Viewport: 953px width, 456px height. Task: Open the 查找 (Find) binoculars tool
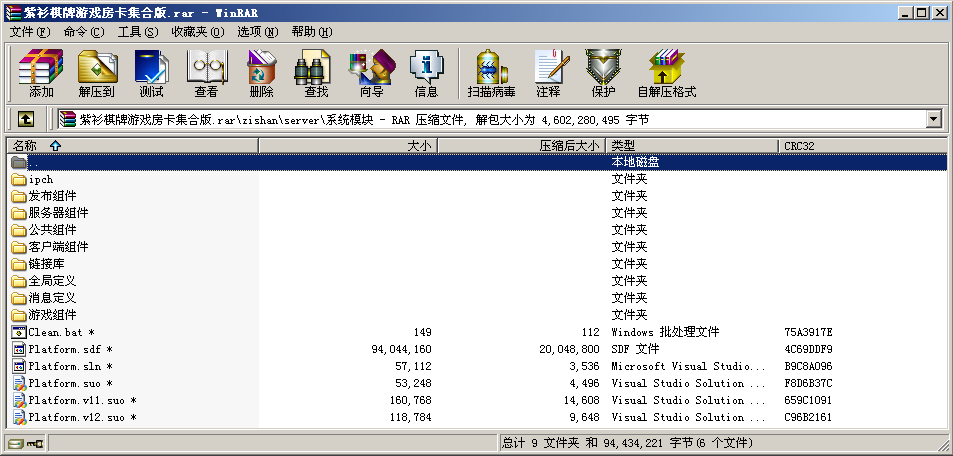tap(316, 73)
